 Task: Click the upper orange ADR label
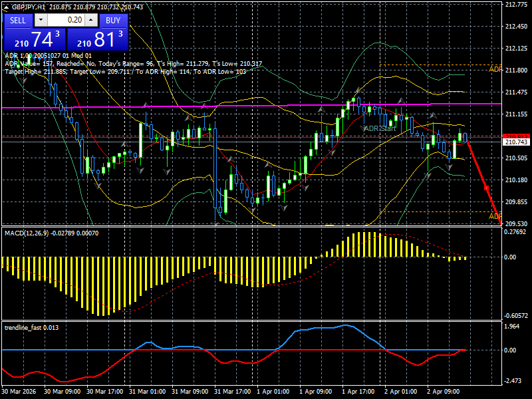coord(495,68)
